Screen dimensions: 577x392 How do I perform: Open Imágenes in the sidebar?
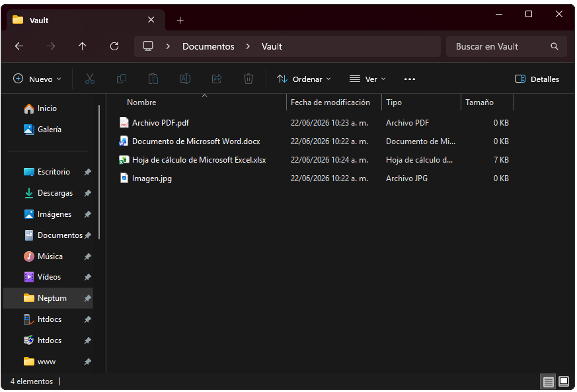(x=54, y=214)
